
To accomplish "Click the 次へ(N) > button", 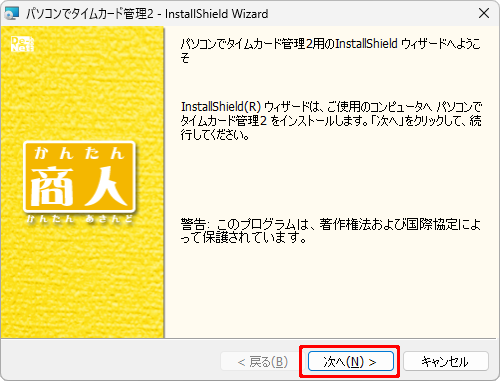I will click(x=351, y=361).
